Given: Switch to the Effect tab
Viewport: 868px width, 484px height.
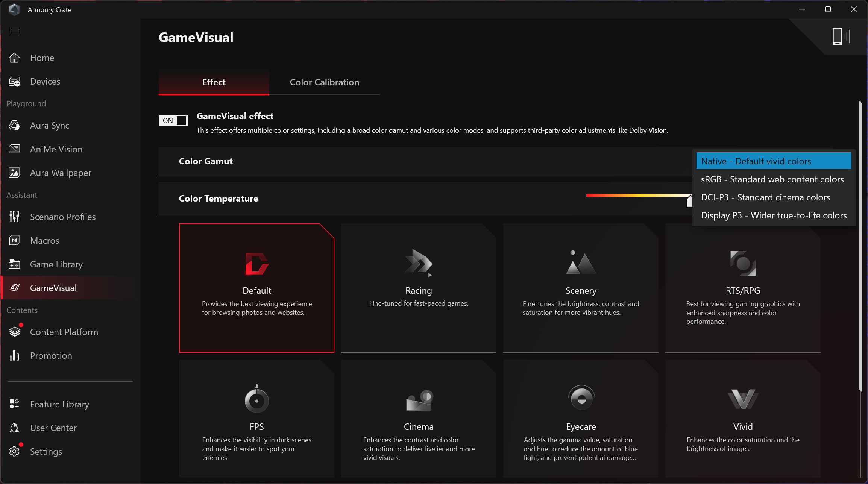Looking at the screenshot, I should [x=214, y=82].
